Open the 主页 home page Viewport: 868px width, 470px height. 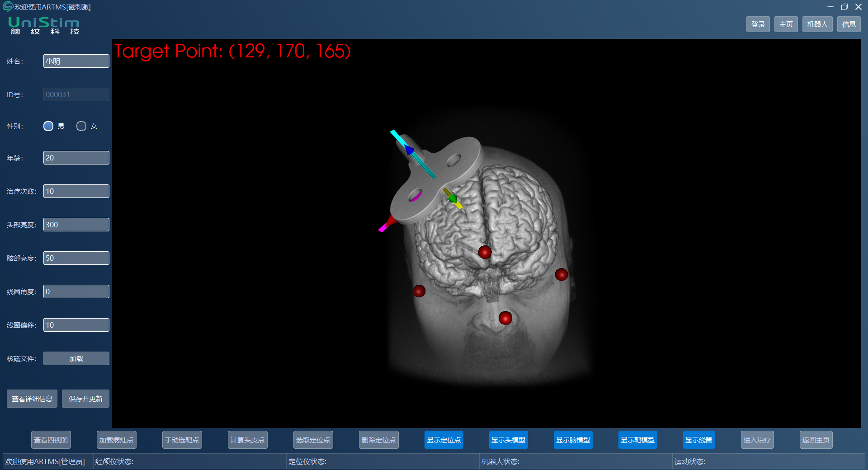786,24
